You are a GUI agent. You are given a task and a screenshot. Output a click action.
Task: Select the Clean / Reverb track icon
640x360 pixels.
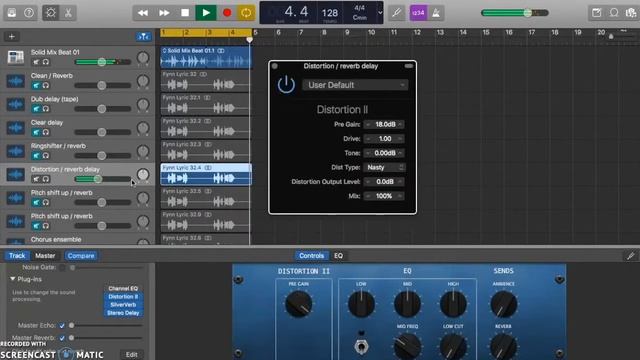(16, 81)
